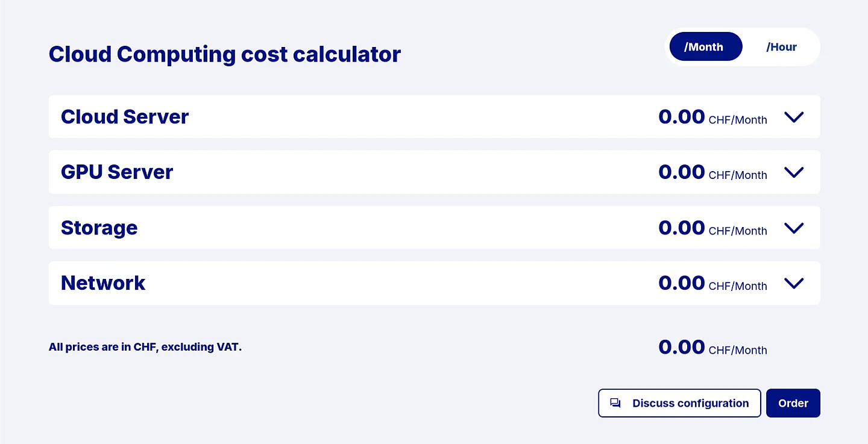868x444 pixels.
Task: Click the Order button
Action: click(793, 403)
